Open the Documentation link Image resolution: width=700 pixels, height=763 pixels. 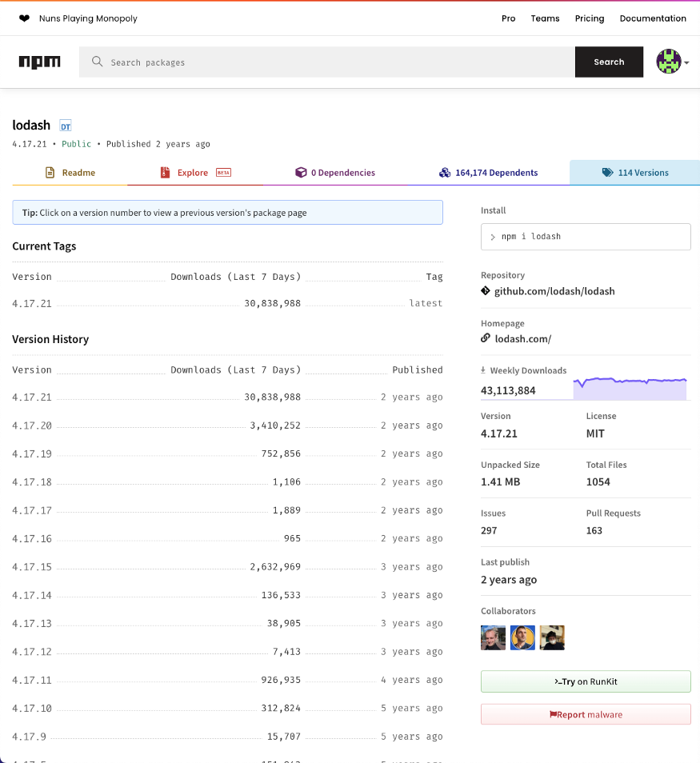tap(653, 18)
